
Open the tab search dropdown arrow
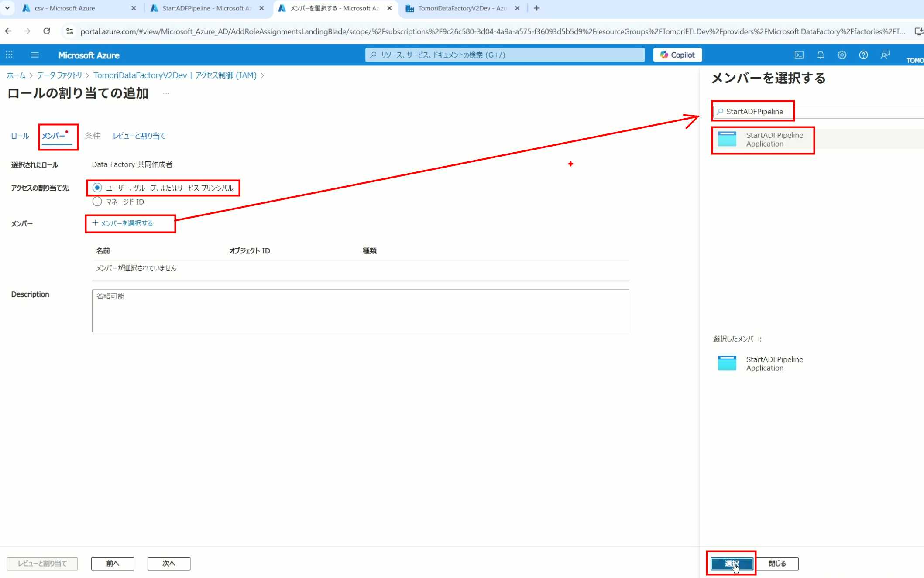(7, 8)
